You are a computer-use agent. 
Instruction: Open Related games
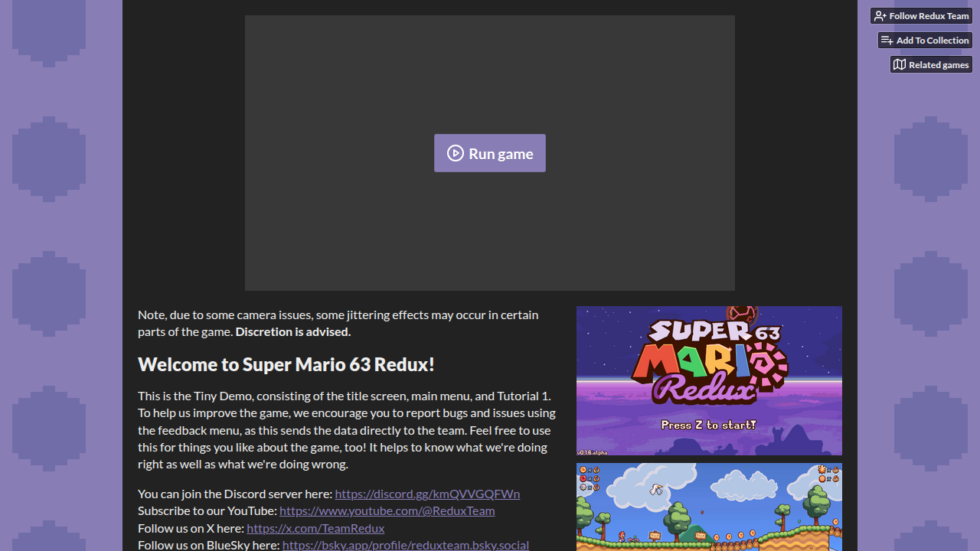coord(931,65)
